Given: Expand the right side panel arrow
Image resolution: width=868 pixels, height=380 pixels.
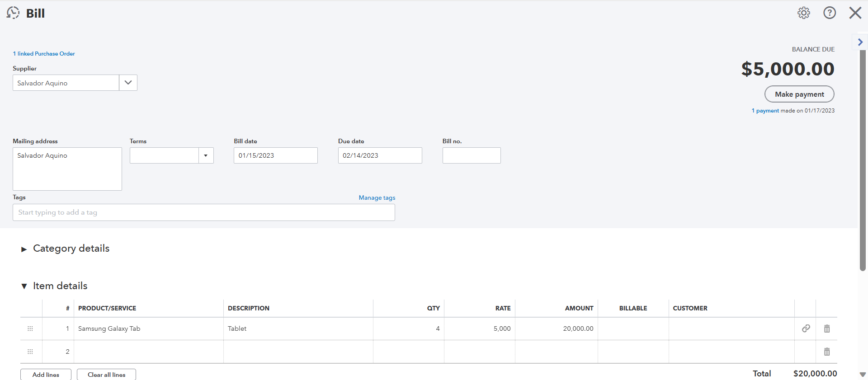Looking at the screenshot, I should (860, 42).
